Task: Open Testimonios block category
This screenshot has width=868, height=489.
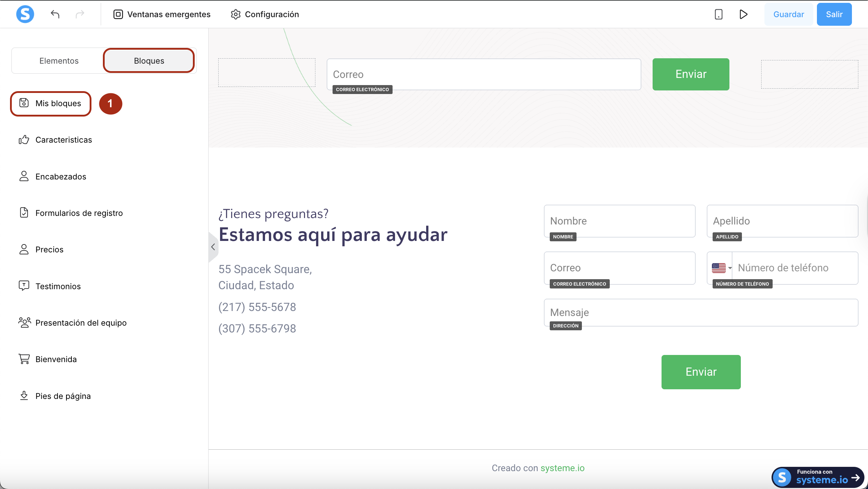Action: pyautogui.click(x=58, y=286)
